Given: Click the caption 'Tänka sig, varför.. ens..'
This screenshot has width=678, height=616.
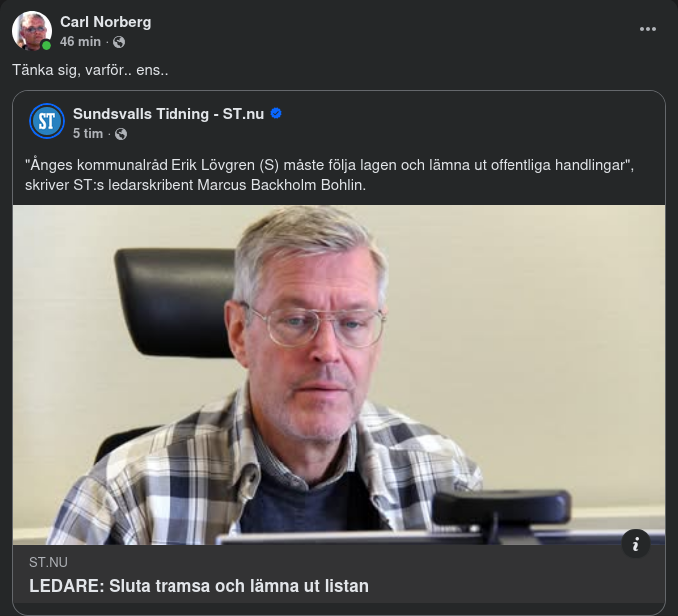Looking at the screenshot, I should click(x=89, y=71).
